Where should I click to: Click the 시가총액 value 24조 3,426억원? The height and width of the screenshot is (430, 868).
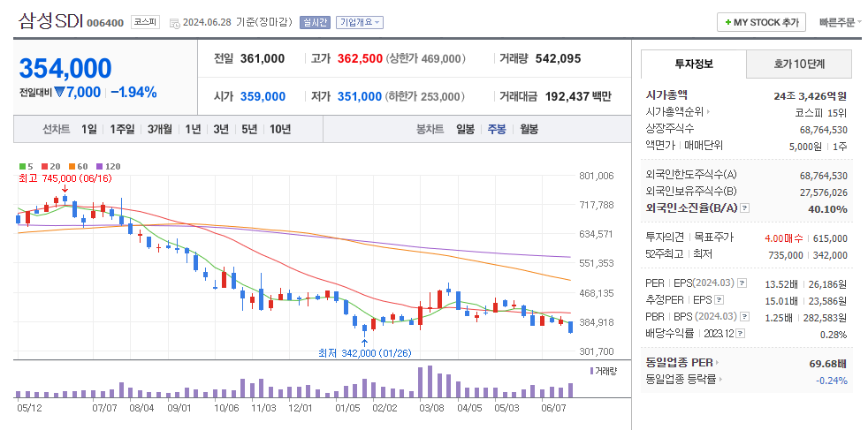pos(811,96)
